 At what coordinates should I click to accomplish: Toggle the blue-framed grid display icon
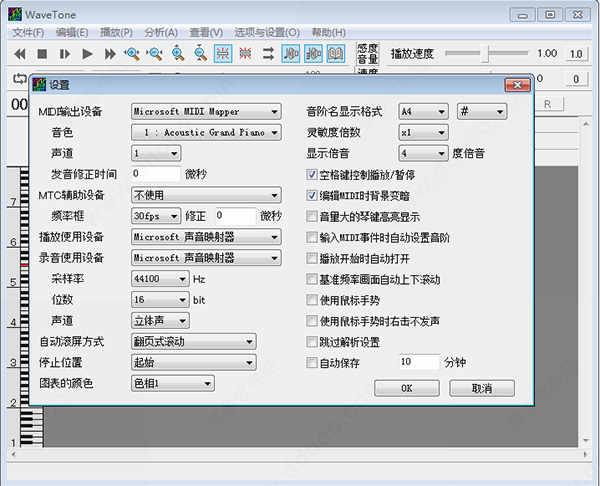[x=223, y=54]
